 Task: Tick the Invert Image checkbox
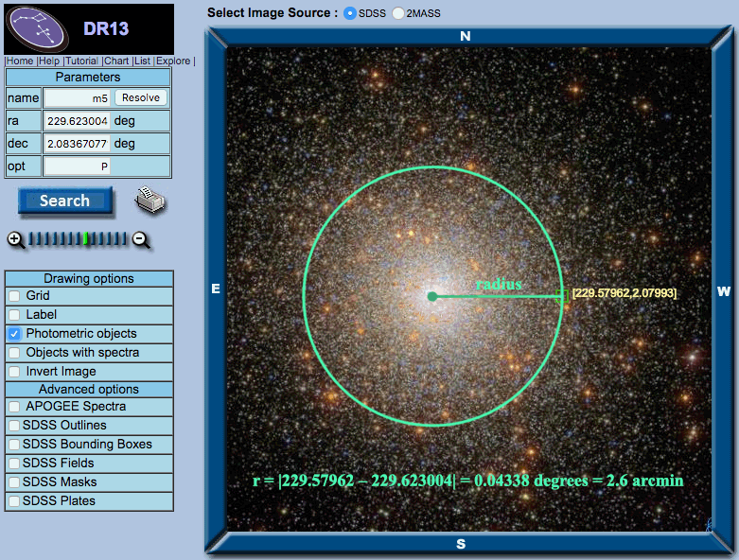click(x=14, y=372)
